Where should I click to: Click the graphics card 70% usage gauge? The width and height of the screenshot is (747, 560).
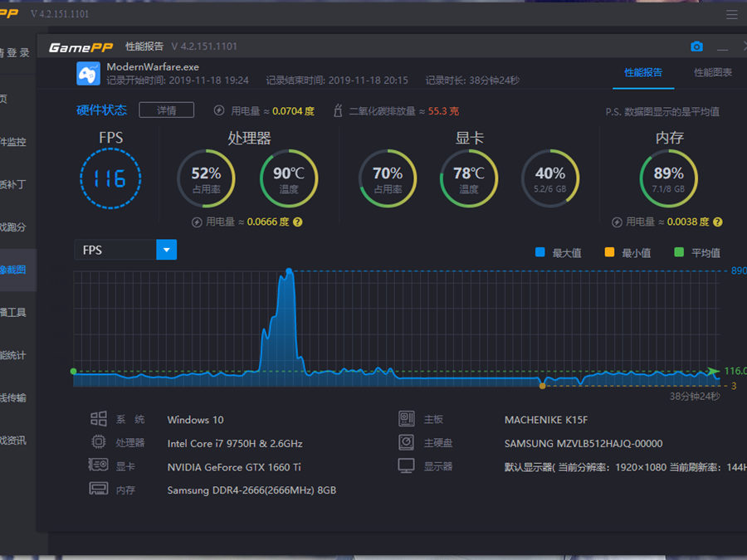point(388,178)
